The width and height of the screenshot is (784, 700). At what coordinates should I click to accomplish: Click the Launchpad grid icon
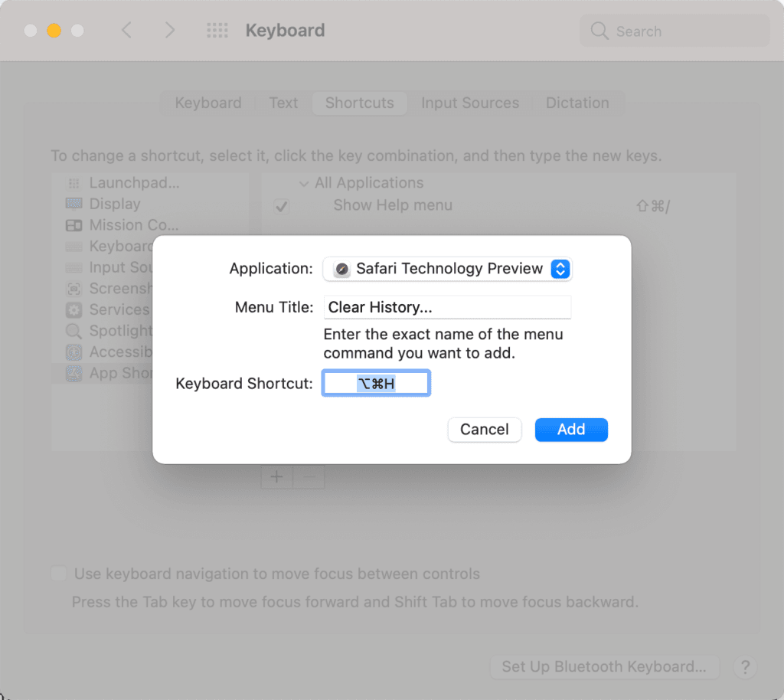[74, 184]
